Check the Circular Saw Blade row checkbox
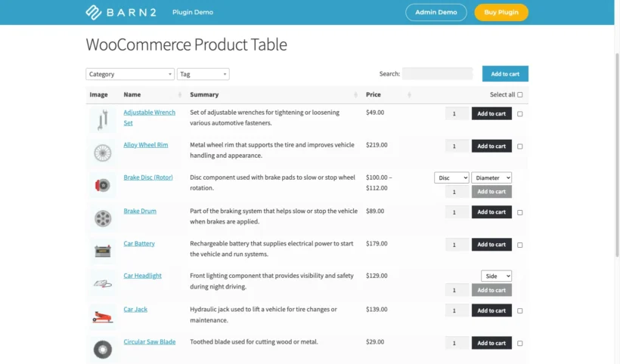 [x=520, y=343]
